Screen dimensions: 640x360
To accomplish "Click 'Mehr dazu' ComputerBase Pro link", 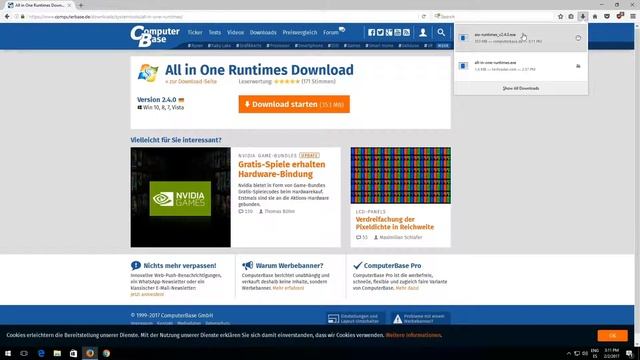I will click(407, 288).
